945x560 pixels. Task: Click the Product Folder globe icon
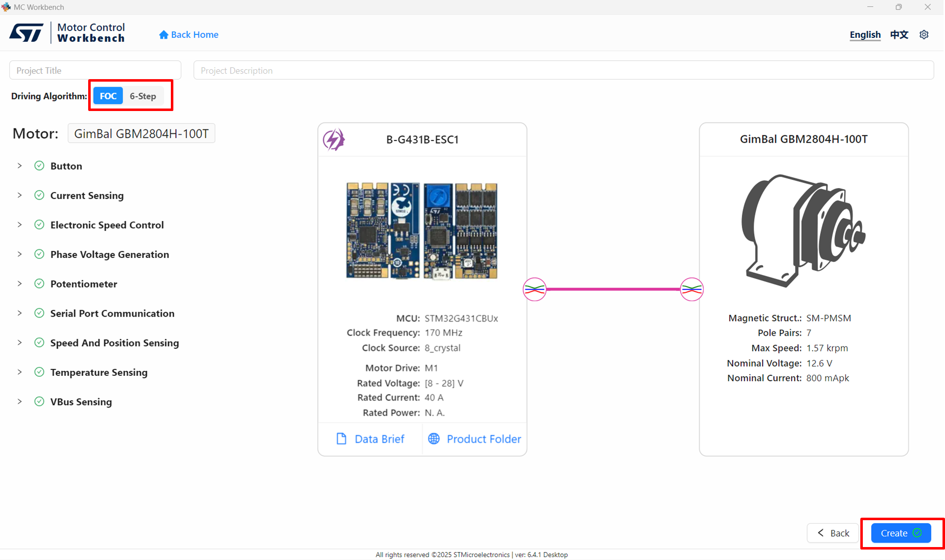434,439
